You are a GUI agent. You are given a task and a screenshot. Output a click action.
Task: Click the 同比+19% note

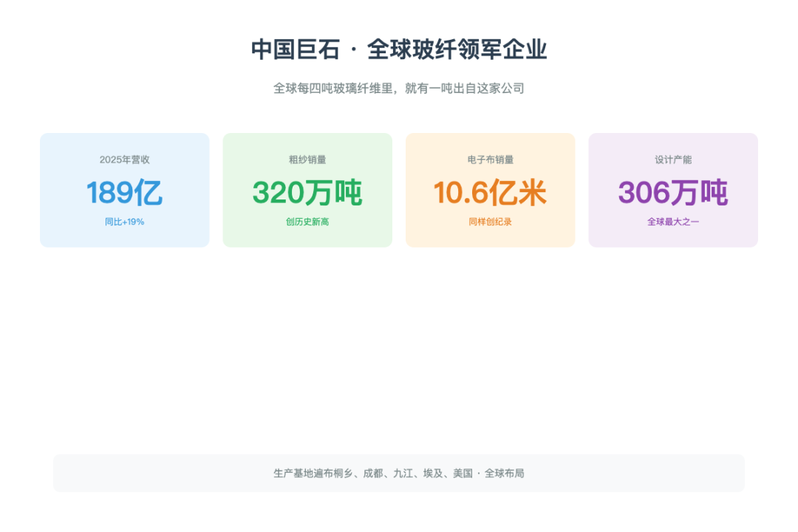125,222
